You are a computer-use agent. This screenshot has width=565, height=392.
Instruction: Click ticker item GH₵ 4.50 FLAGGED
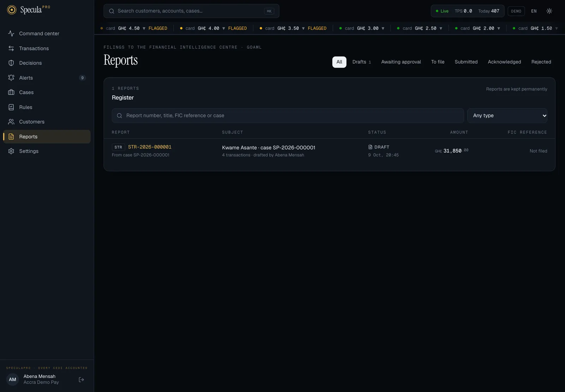(x=134, y=28)
